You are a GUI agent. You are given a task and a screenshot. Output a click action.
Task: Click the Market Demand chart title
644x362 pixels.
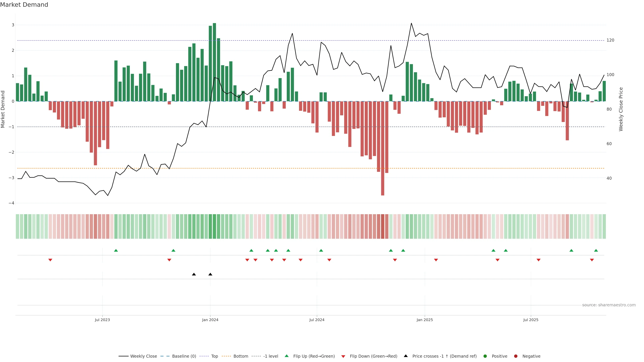24,5
